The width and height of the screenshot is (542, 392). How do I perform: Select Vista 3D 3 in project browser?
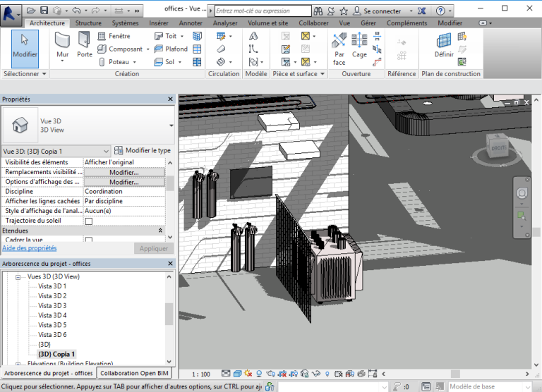tap(52, 306)
